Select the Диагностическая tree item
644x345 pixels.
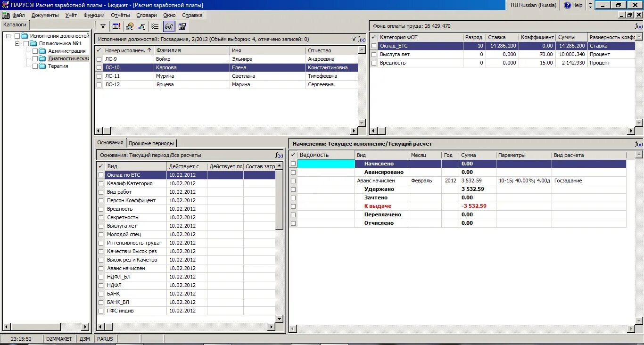[69, 58]
